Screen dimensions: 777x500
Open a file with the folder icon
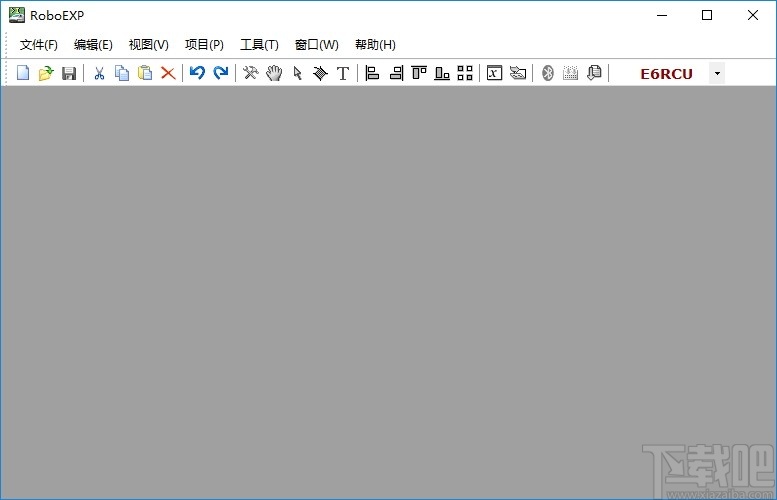(46, 73)
